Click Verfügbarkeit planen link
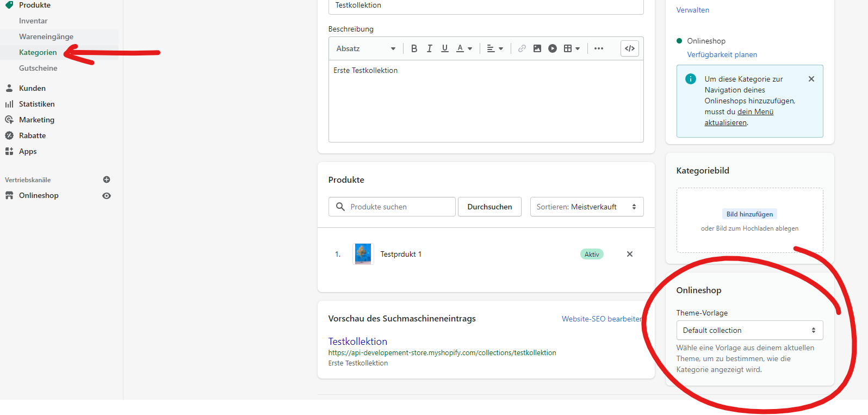The height and width of the screenshot is (415, 868). pos(722,54)
